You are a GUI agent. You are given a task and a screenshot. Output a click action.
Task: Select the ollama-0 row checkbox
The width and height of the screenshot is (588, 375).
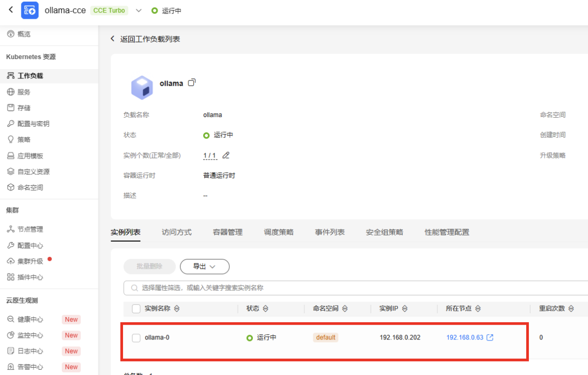tap(136, 337)
